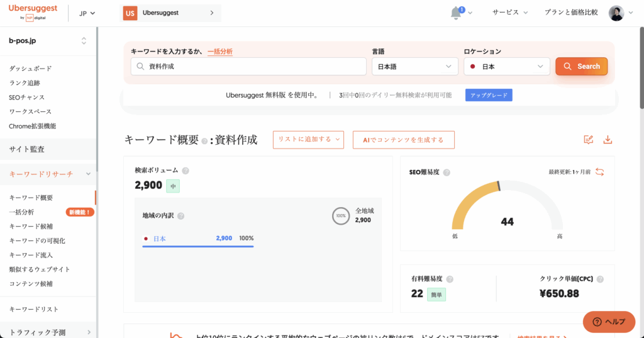The image size is (644, 338).
Task: Click the keyword input field
Action: point(248,67)
